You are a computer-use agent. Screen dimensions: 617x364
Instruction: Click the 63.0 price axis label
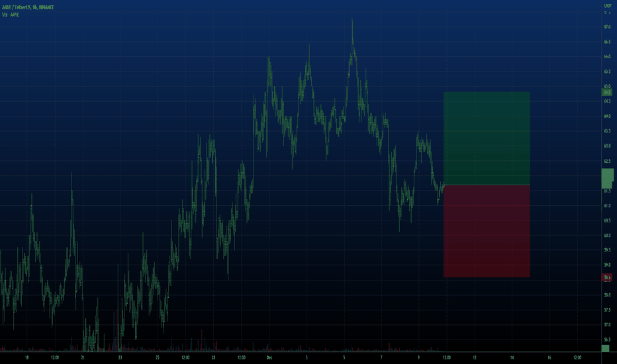point(607,146)
